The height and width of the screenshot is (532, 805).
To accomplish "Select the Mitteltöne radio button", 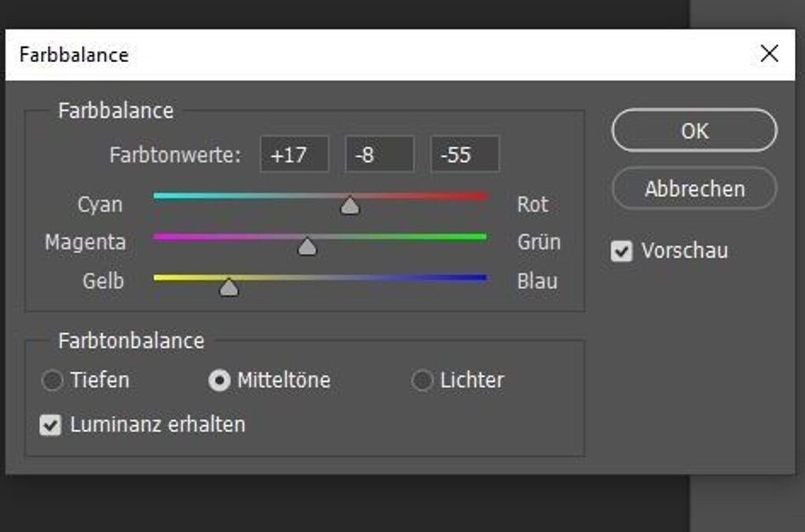I will [x=219, y=381].
